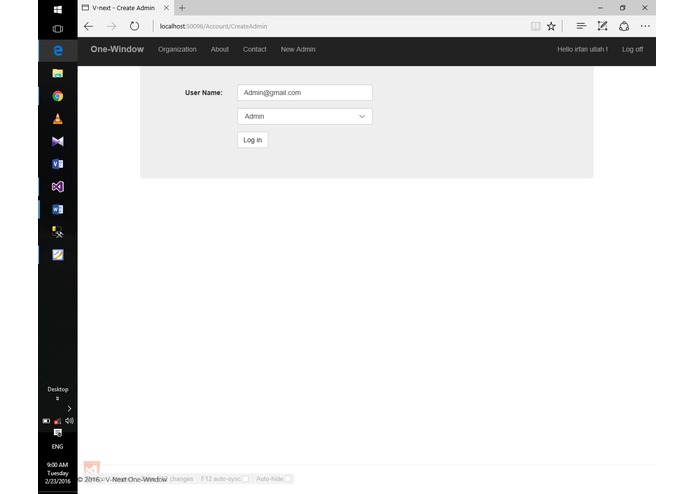
Task: Go back to the previous page
Action: [89, 26]
